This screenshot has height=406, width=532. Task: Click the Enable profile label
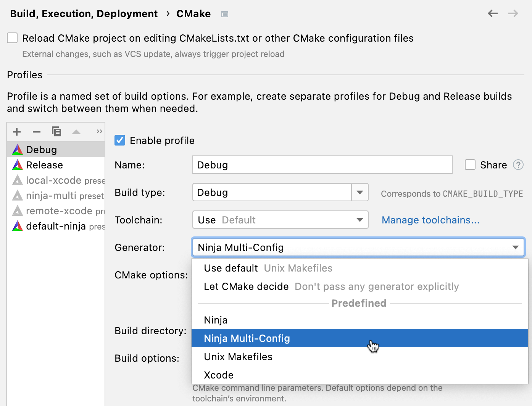(x=162, y=141)
